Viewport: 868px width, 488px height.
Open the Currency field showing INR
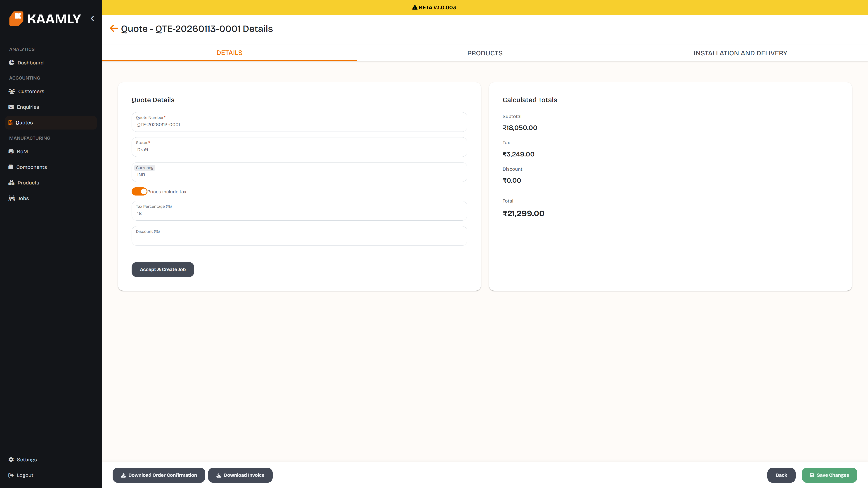click(299, 172)
